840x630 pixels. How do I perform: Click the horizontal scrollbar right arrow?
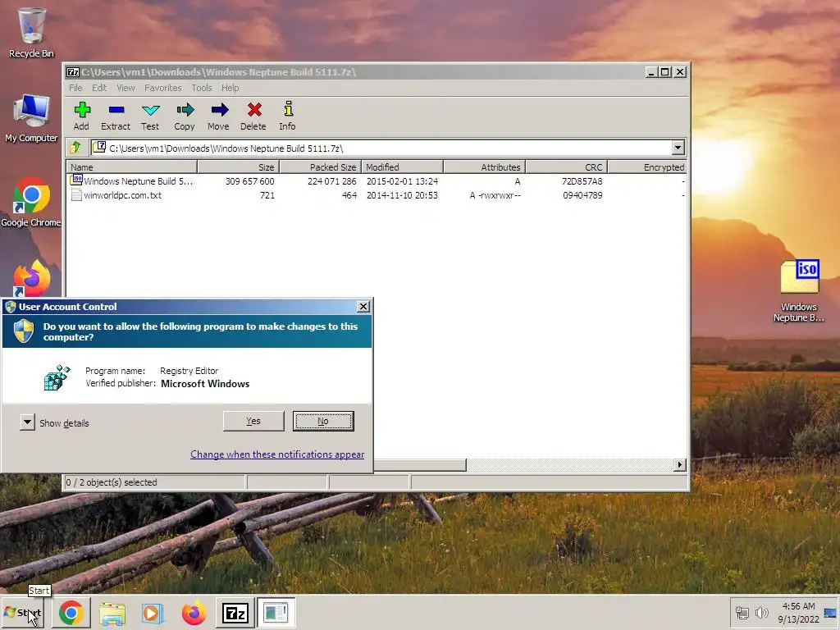click(680, 464)
